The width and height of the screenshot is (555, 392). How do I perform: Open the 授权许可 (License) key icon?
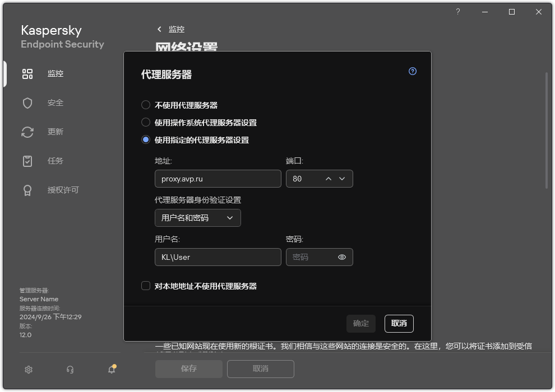point(27,190)
